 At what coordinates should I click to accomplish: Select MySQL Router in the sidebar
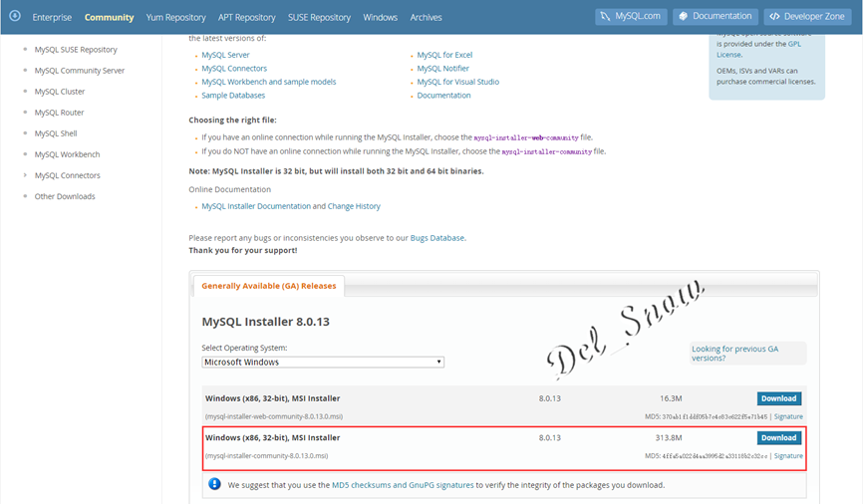point(59,113)
